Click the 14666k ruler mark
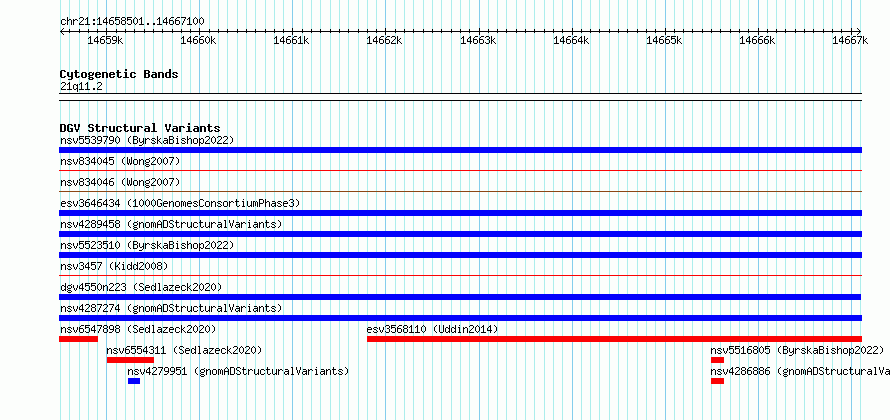 (758, 40)
